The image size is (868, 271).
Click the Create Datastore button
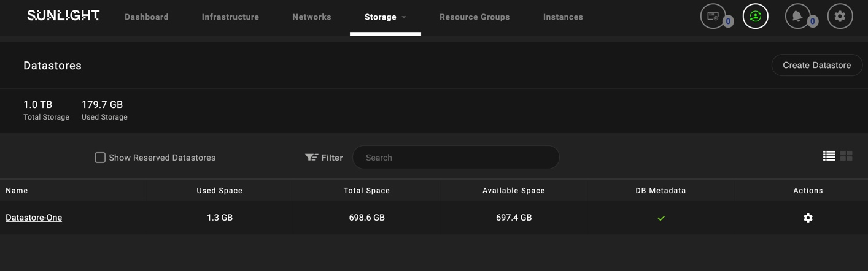coord(816,65)
